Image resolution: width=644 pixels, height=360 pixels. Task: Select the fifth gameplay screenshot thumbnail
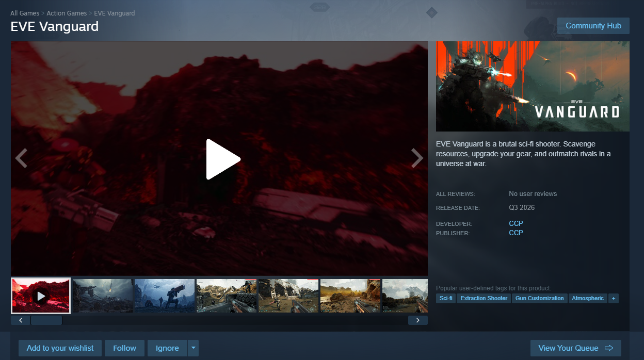(288, 296)
